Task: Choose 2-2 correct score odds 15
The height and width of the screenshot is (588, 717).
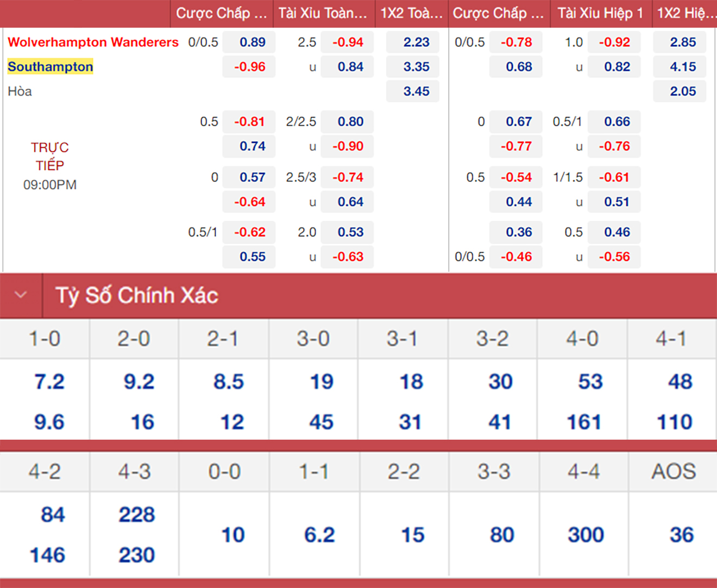Action: coord(412,535)
